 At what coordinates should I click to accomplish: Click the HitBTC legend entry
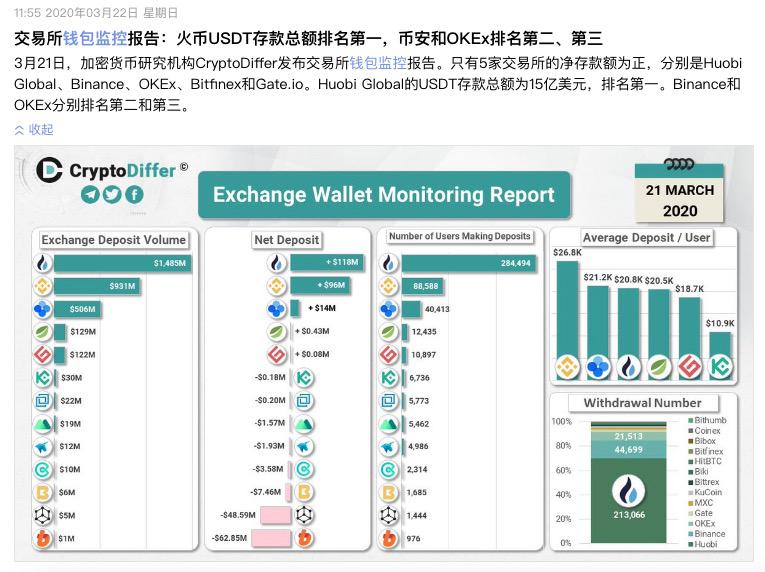705,461
